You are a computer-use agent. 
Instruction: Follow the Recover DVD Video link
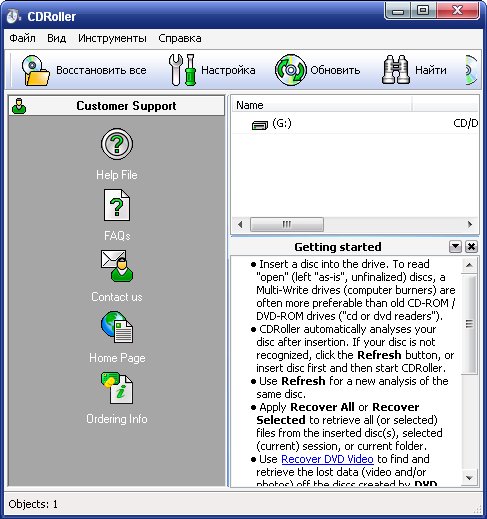[x=327, y=459]
